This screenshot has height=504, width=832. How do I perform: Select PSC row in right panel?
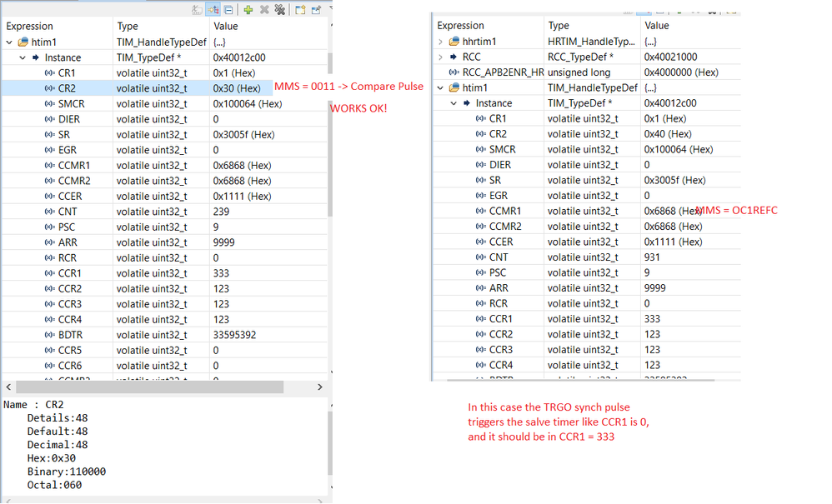(x=587, y=272)
